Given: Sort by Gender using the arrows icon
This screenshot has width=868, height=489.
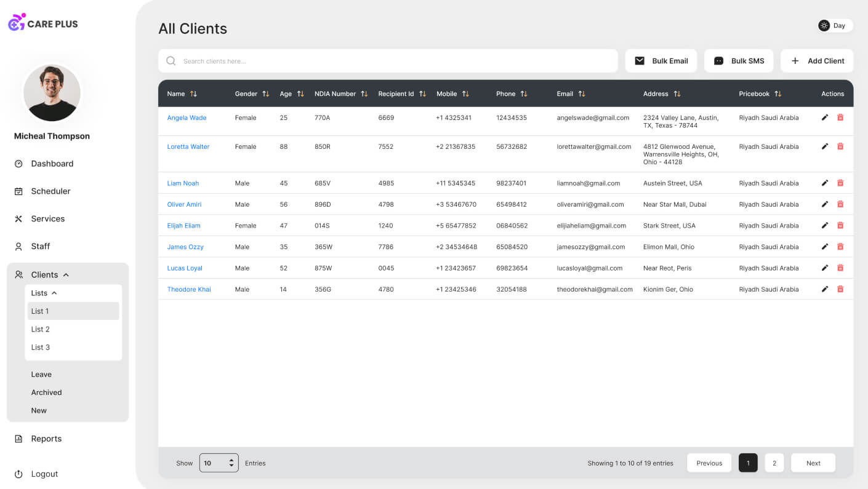Looking at the screenshot, I should (x=265, y=93).
